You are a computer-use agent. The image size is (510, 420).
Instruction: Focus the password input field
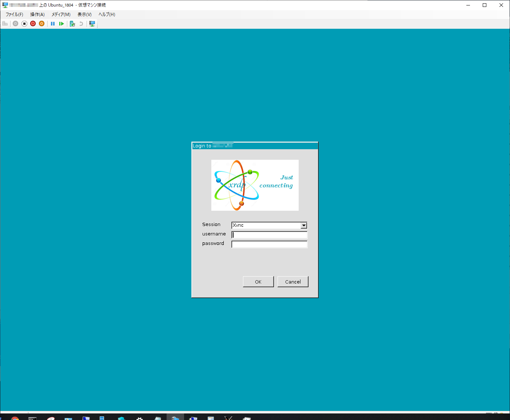coord(270,244)
